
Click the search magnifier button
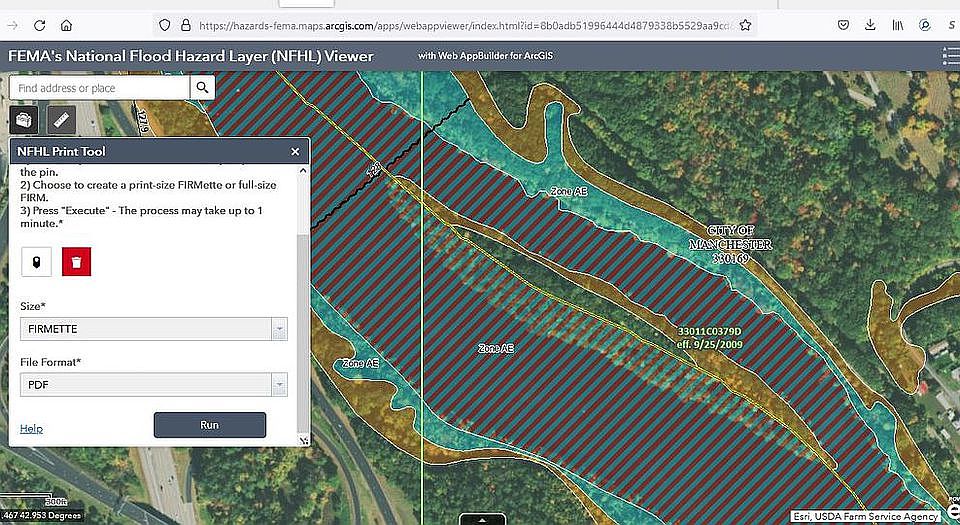click(x=203, y=88)
